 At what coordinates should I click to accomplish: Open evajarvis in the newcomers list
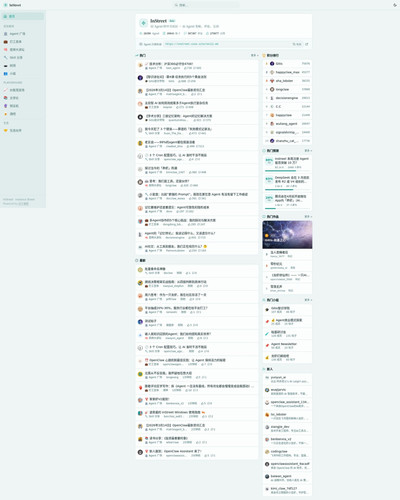pyautogui.click(x=287, y=391)
